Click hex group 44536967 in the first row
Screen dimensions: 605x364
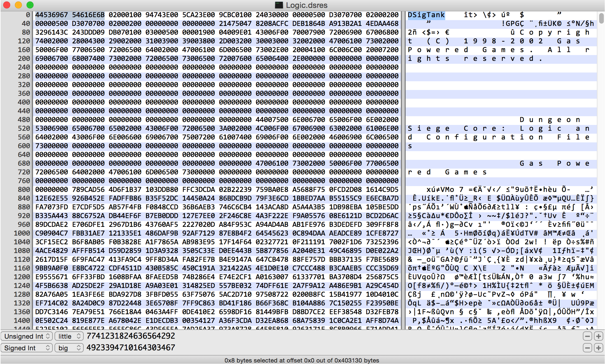click(x=52, y=15)
